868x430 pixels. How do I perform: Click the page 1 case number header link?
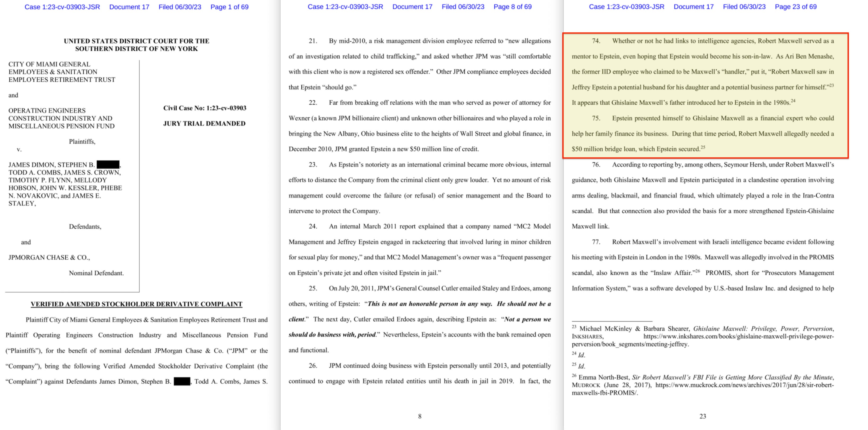click(62, 7)
